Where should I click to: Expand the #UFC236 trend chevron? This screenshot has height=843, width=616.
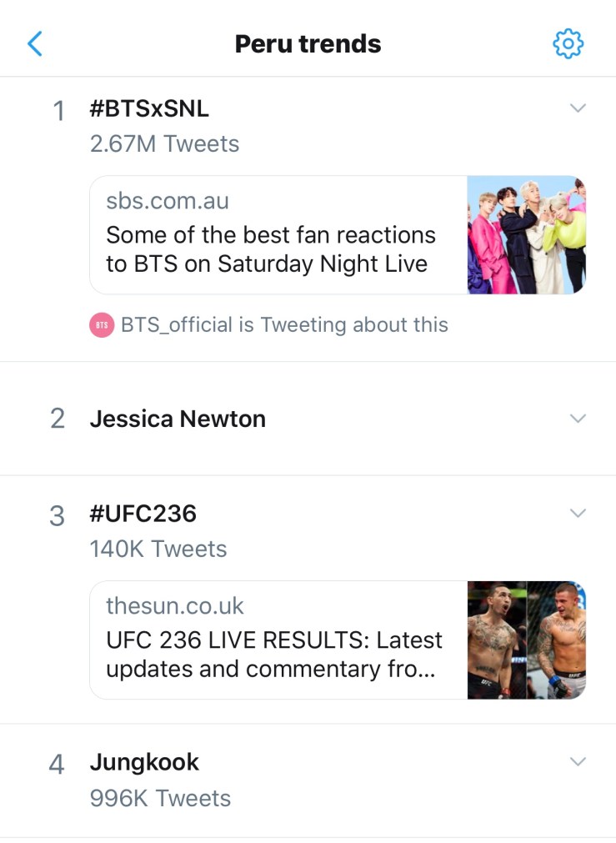click(x=578, y=514)
